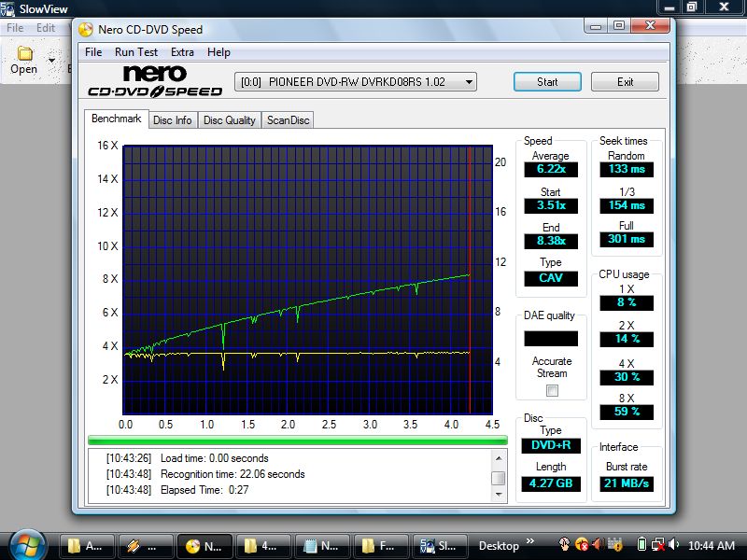Click the log scrollbar down arrow

(499, 495)
